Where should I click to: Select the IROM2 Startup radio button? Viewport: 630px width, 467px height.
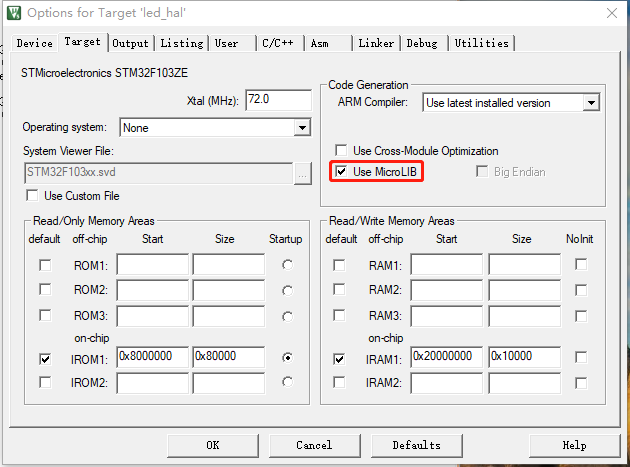pos(287,382)
